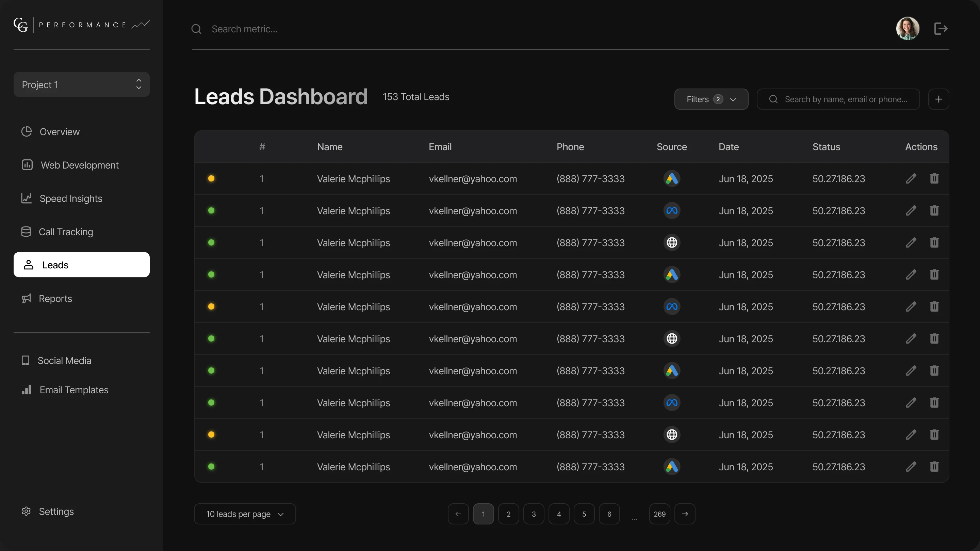Click the Settings gear icon in sidebar
The height and width of the screenshot is (551, 980).
coord(26,511)
